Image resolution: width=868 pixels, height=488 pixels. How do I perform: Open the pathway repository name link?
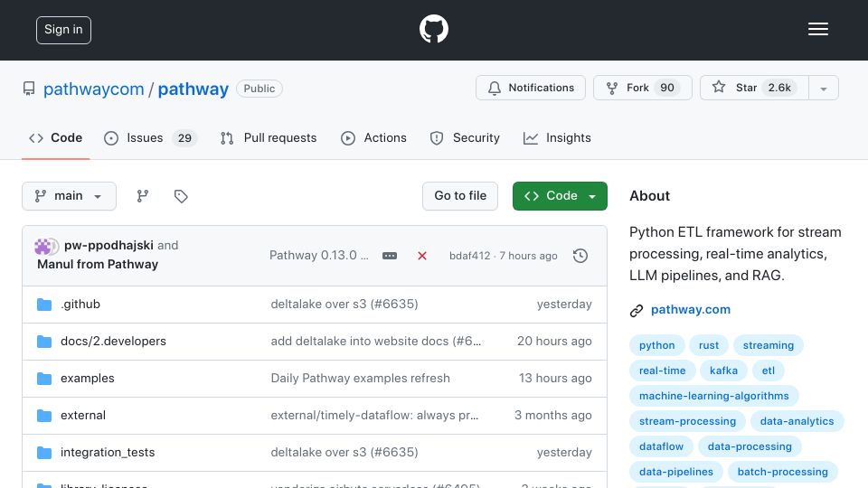[x=193, y=89]
